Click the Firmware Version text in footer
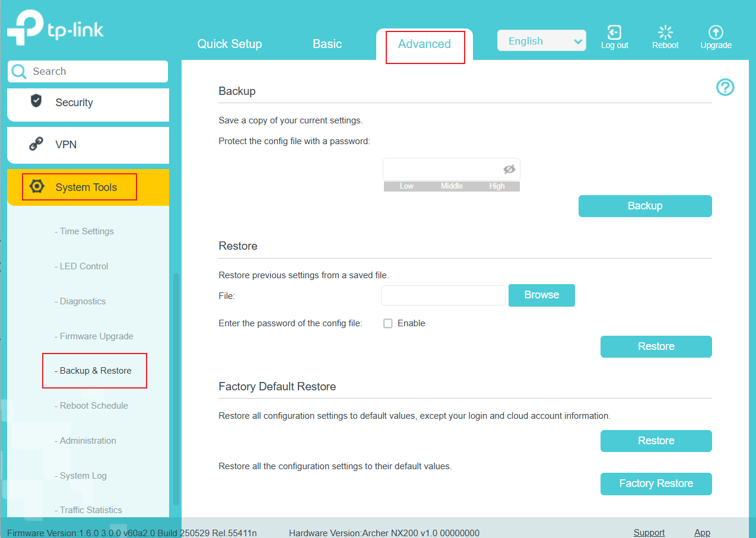 [x=132, y=533]
